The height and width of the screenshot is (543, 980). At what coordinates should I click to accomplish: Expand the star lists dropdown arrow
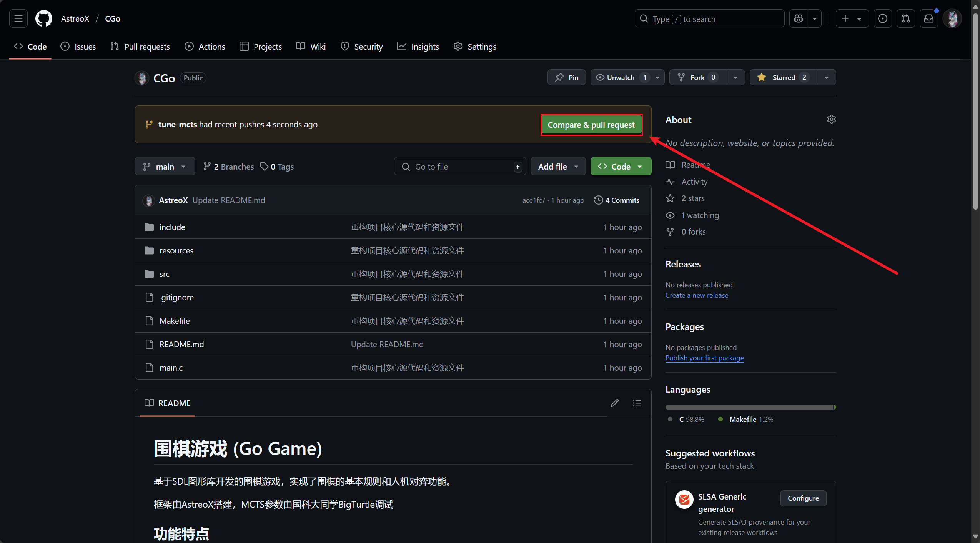[x=826, y=77]
